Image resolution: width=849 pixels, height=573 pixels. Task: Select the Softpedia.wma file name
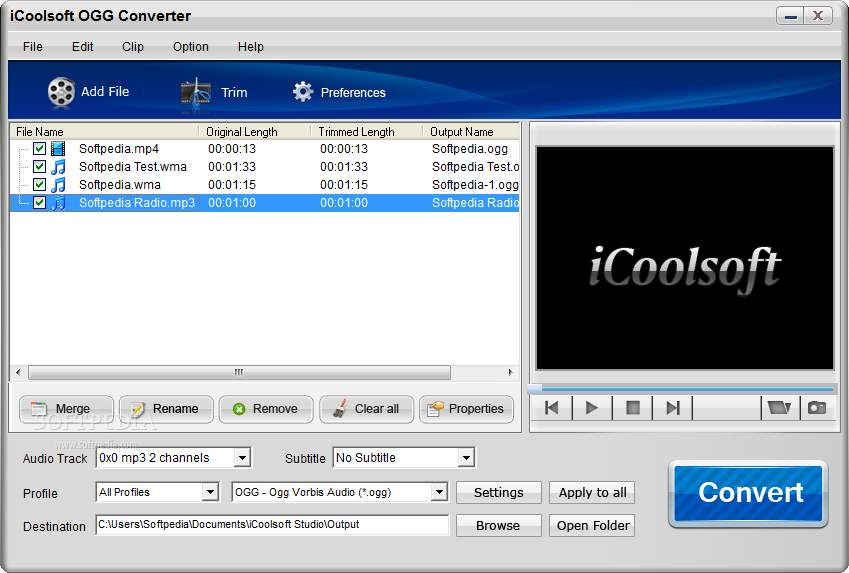[120, 185]
